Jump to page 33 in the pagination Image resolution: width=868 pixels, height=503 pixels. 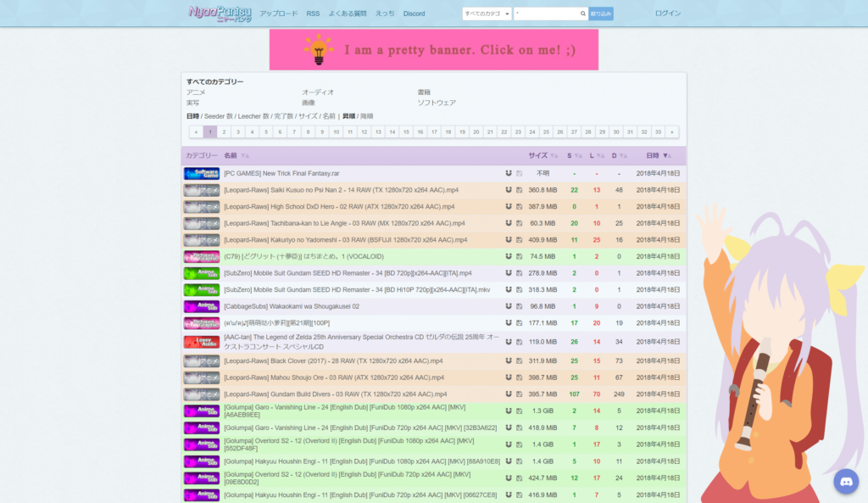pos(658,131)
